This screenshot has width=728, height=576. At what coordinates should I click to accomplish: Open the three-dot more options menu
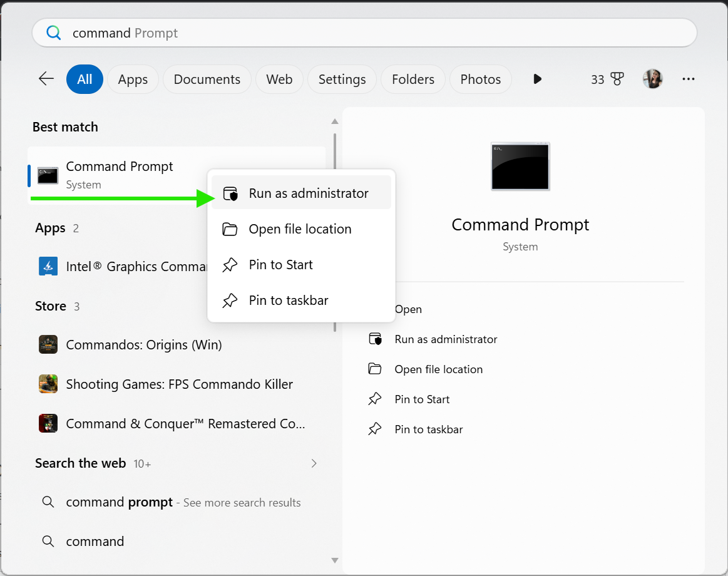coord(689,79)
